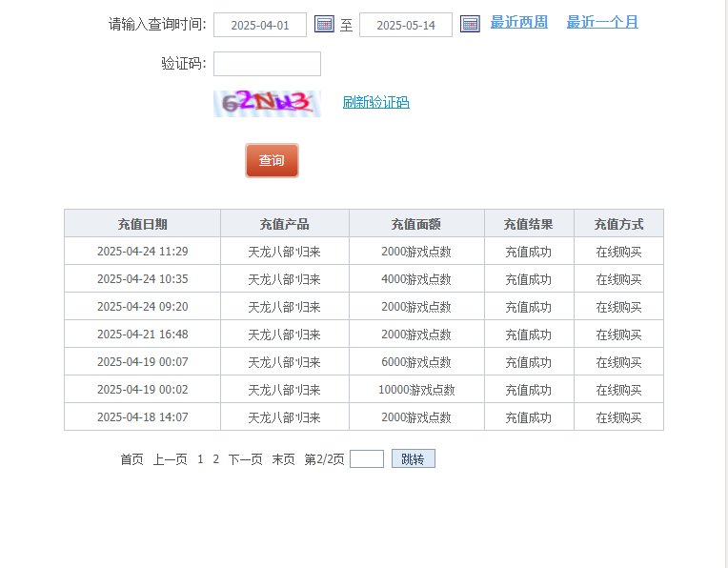Screen dimensions: 728x568
Task: Click 天龙八部·归来 in the 00:02 row
Action: (285, 390)
